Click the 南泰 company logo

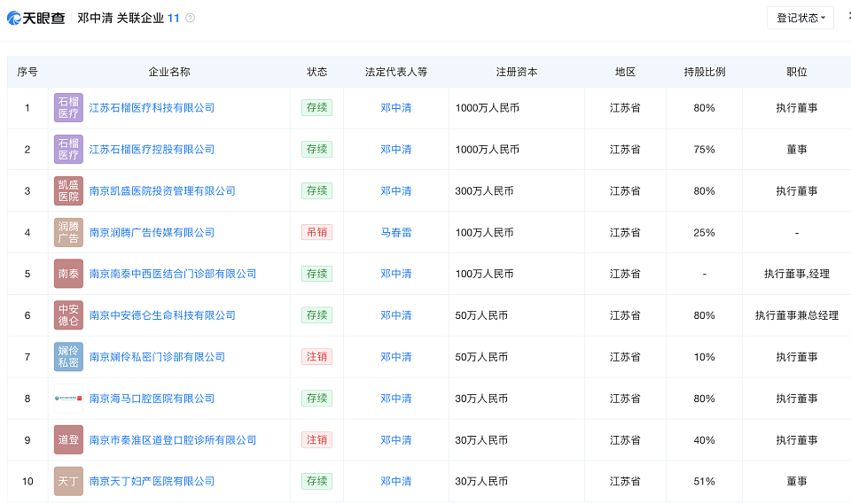tap(68, 274)
